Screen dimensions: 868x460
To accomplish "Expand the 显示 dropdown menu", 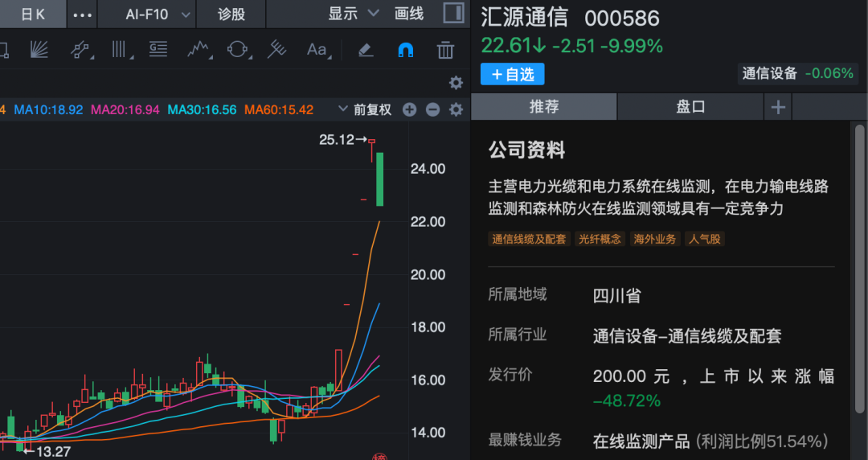I will (353, 14).
